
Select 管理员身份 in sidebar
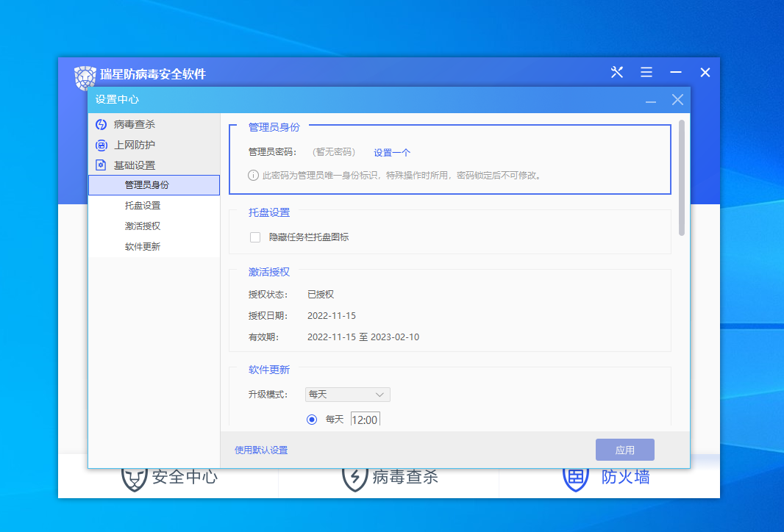tap(154, 185)
